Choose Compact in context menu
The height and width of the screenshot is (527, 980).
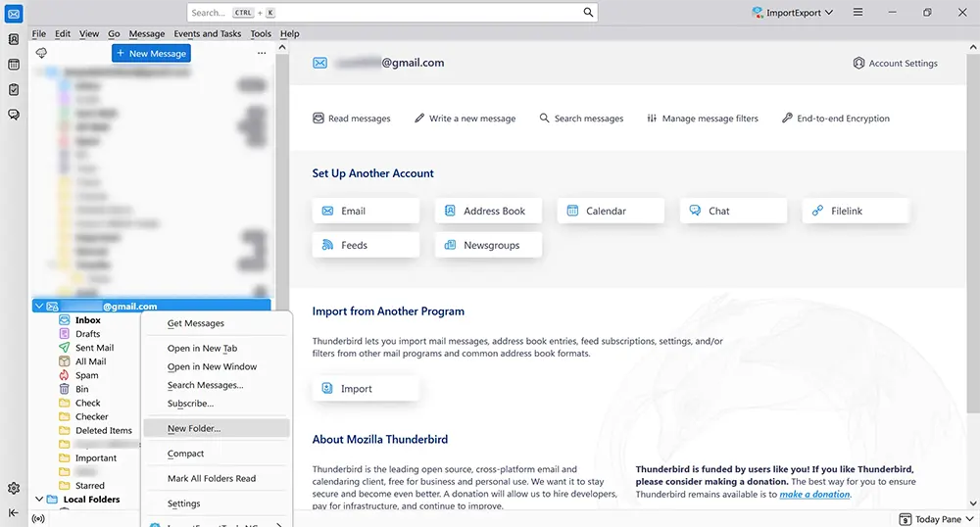217,454
